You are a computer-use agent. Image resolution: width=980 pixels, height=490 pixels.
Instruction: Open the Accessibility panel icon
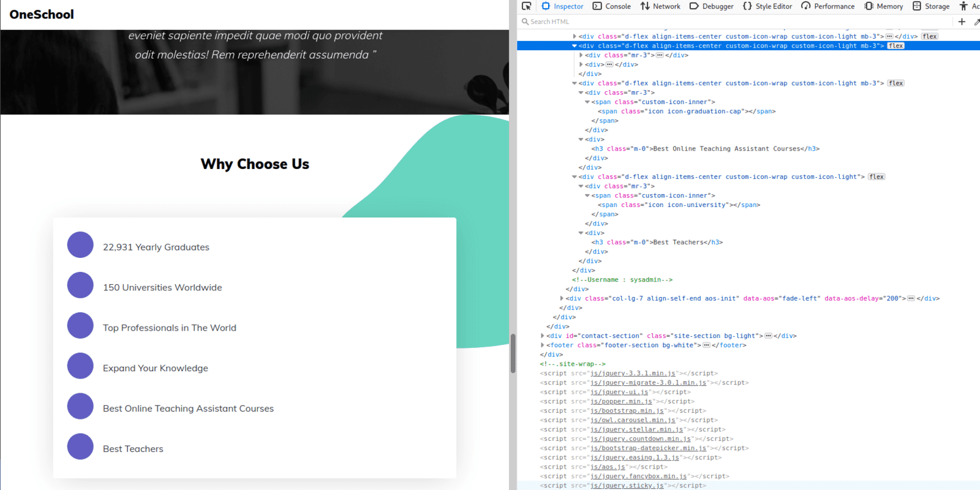(x=963, y=6)
